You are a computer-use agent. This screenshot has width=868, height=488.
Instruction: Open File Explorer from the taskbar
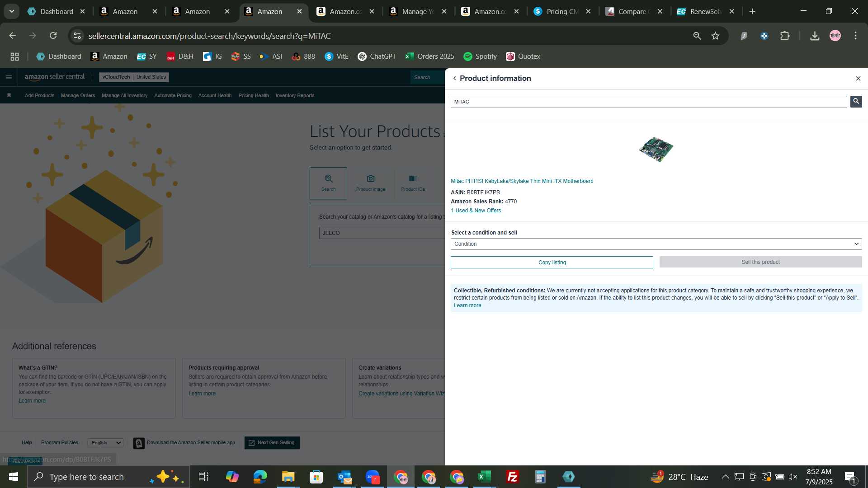tap(288, 477)
